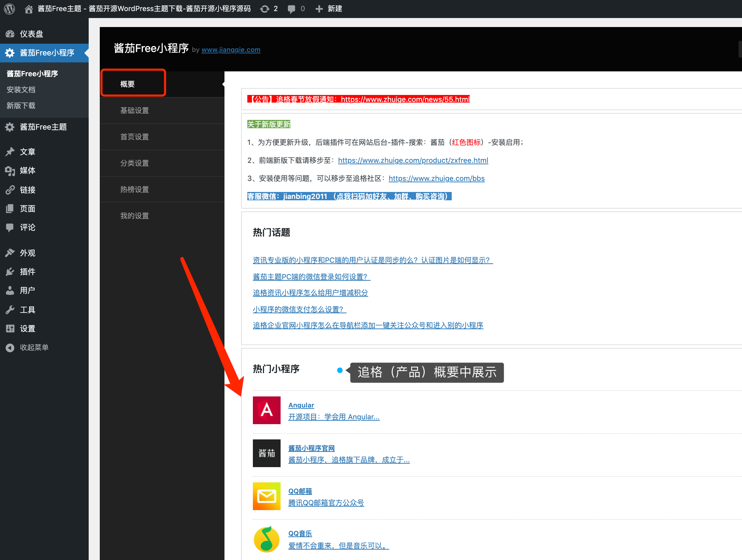Collapse the sidebar via 收起菜单 arrow icon
The height and width of the screenshot is (560, 742).
click(10, 348)
